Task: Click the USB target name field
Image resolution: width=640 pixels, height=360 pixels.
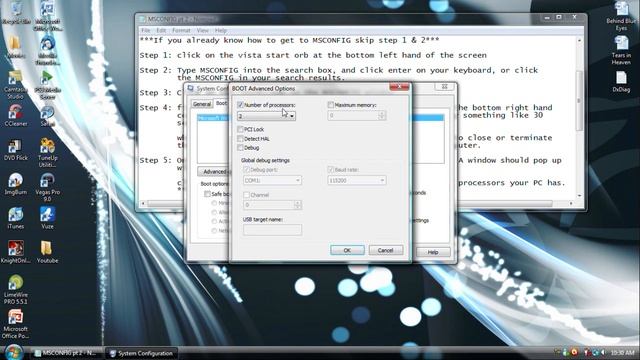Action: (272, 230)
